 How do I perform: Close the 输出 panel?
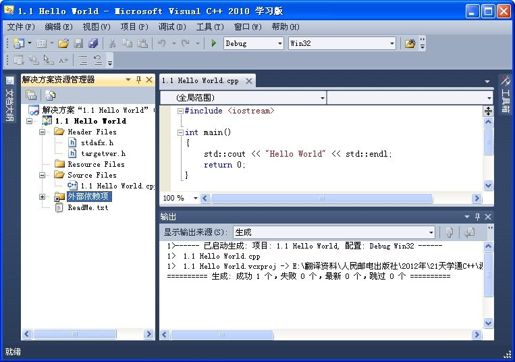(488, 217)
